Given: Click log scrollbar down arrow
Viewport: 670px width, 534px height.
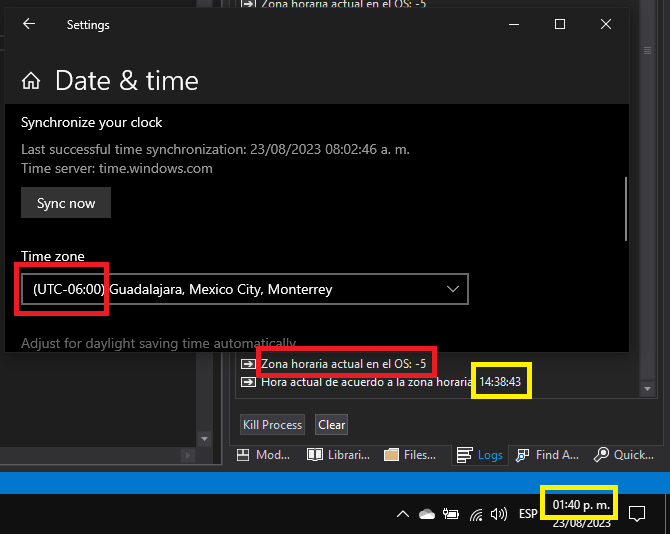Looking at the screenshot, I should tap(647, 389).
